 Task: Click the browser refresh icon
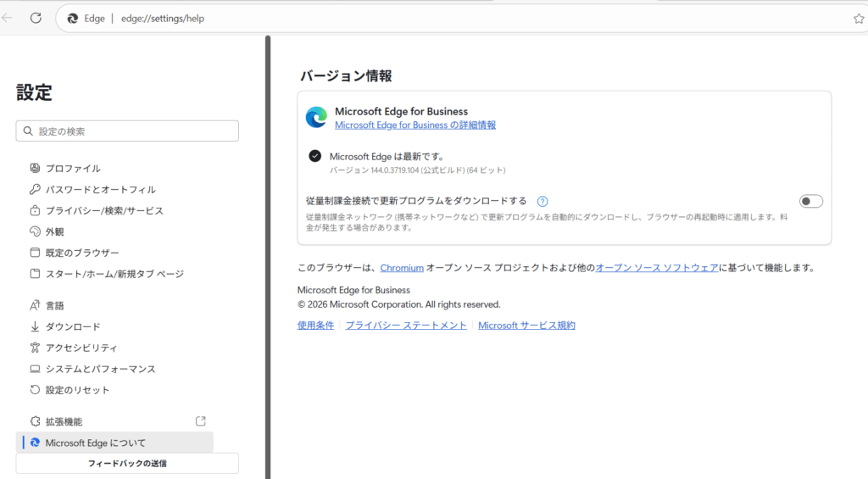tap(36, 18)
